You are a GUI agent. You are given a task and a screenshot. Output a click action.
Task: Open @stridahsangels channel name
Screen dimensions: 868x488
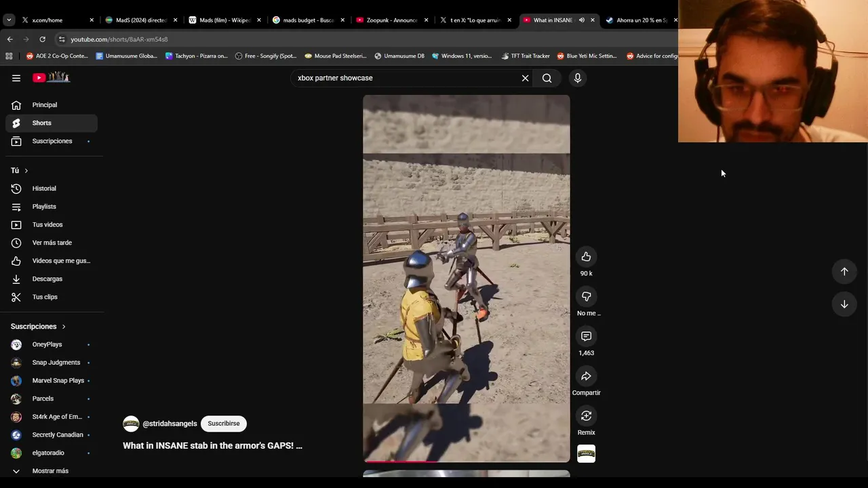click(170, 424)
